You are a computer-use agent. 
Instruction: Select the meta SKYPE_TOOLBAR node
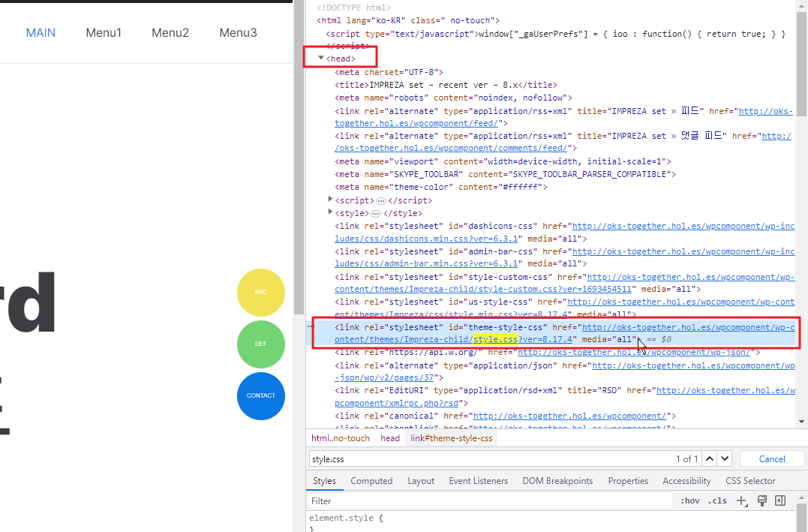pos(505,174)
